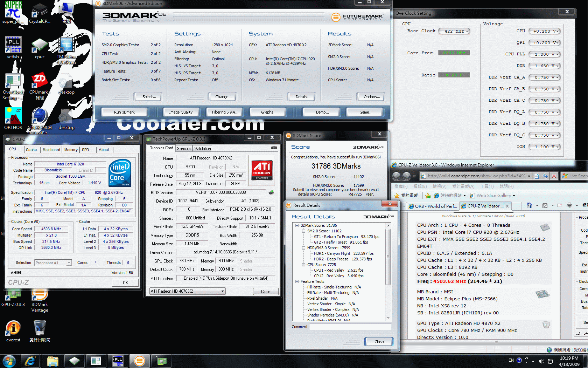Open the 3DMark Vantage desktop icon
Image resolution: width=588 pixels, height=368 pixels.
(x=40, y=301)
